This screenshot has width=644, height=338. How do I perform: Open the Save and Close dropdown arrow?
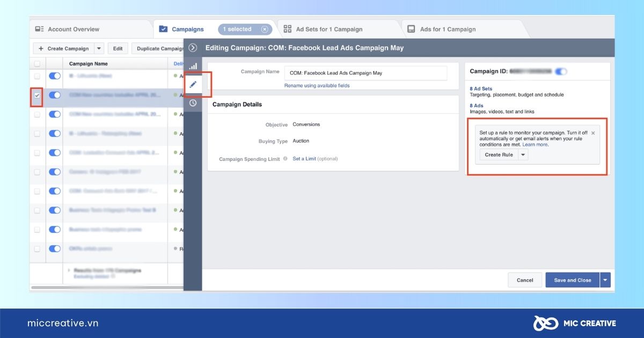(x=605, y=280)
